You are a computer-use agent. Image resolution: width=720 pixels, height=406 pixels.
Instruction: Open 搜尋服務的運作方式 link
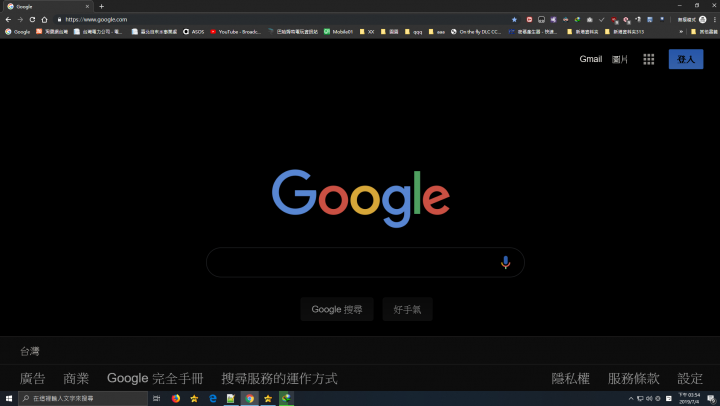click(x=280, y=378)
